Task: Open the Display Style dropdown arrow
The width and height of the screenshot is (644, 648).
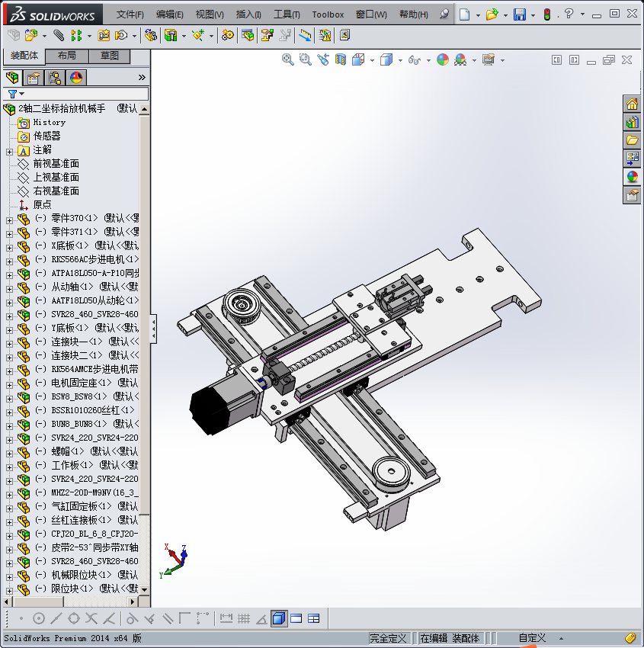Action: 400,61
